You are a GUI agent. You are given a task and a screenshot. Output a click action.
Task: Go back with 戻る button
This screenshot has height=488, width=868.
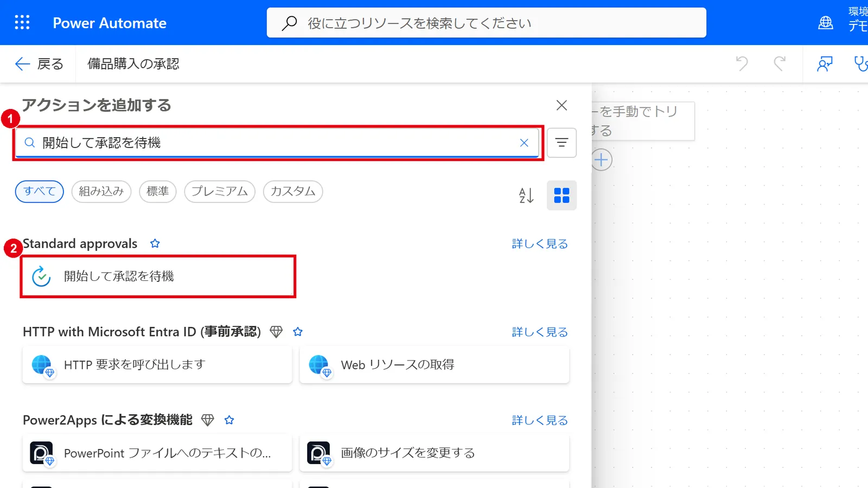pyautogui.click(x=39, y=64)
